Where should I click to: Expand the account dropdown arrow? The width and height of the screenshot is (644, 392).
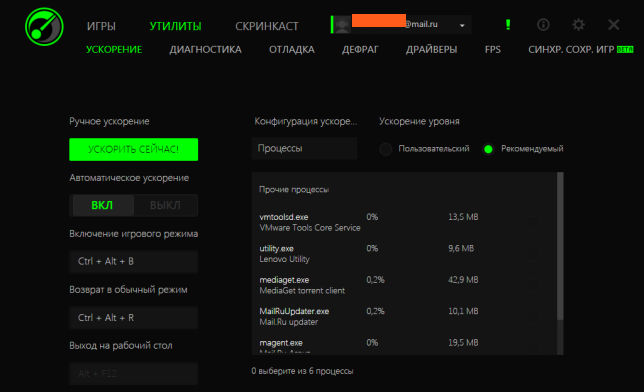462,25
